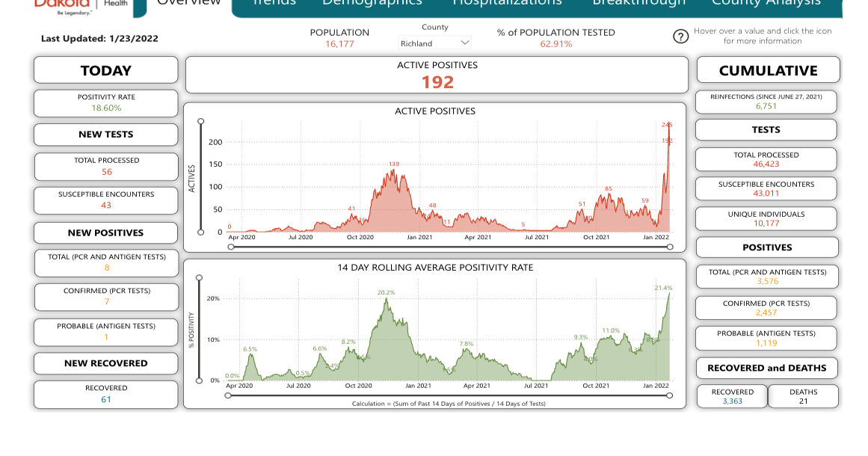Click the cumulative Recovered card
The image size is (868, 456).
[732, 396]
